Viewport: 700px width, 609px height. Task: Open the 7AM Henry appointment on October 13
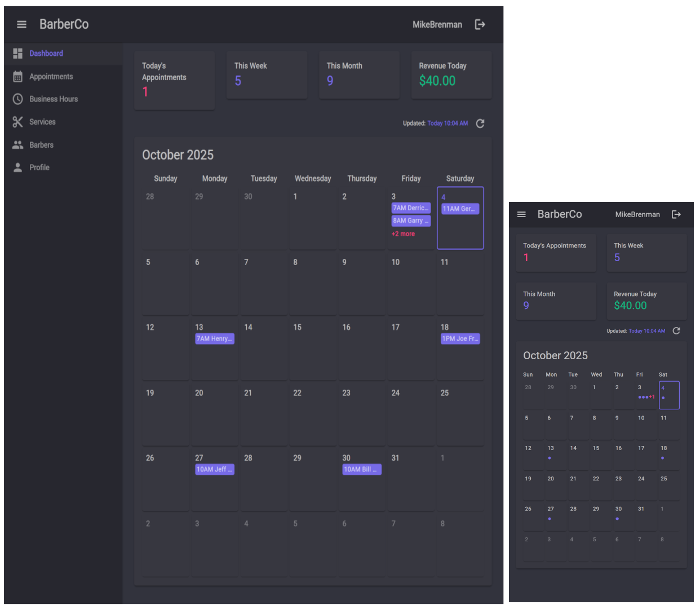coord(214,339)
